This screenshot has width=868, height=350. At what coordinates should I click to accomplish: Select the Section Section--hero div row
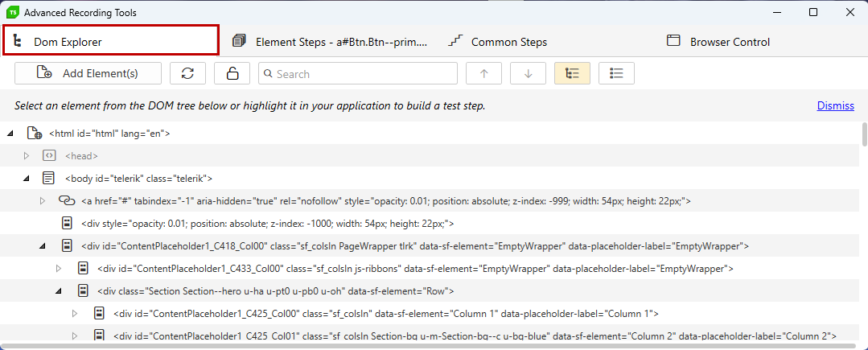point(276,290)
